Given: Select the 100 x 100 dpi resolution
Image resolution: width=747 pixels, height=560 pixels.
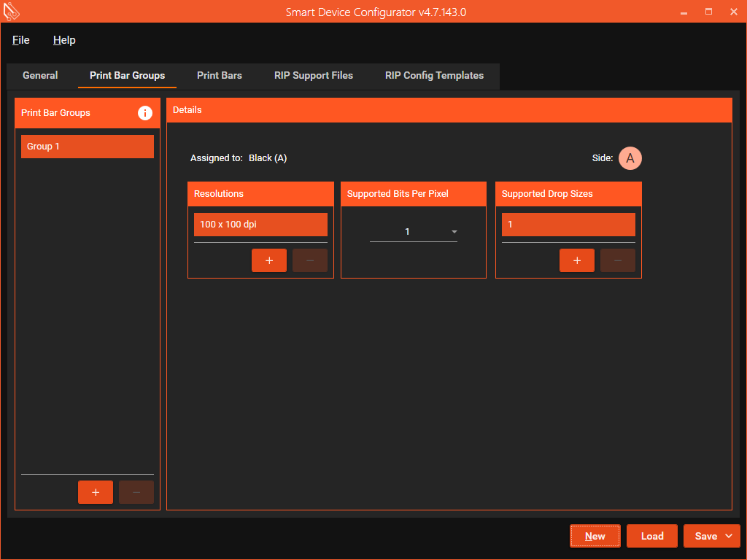Looking at the screenshot, I should (260, 225).
